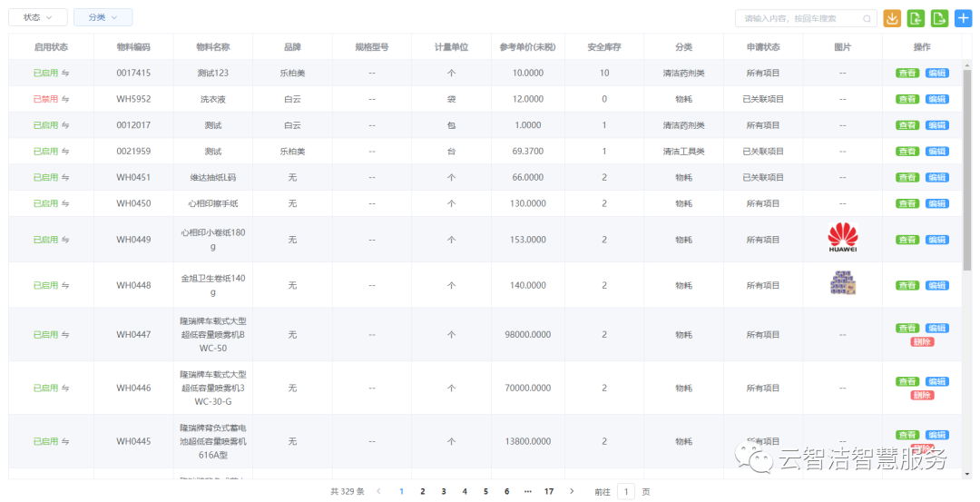Click the magnifier icon in search box
Screen dimensions: 980x502
(867, 18)
